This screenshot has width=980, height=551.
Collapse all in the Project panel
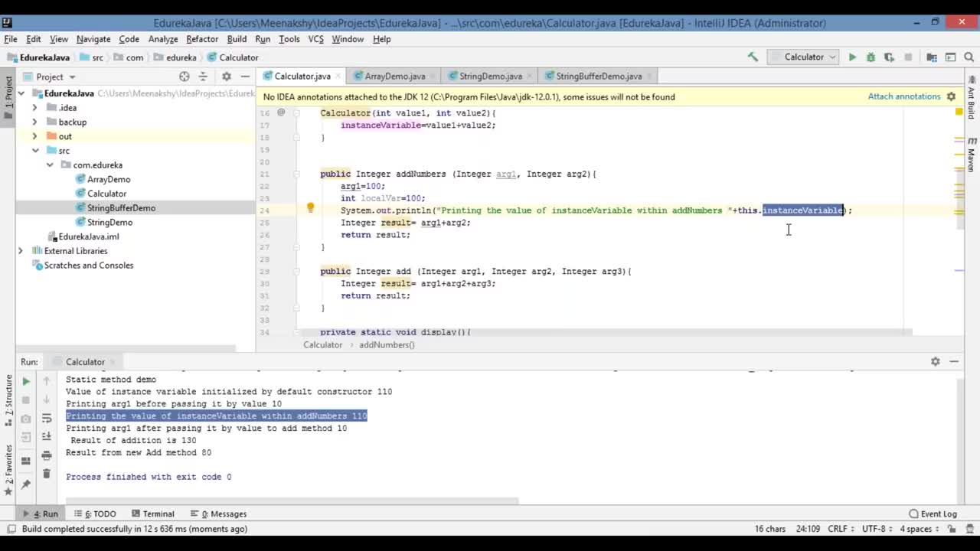tap(203, 77)
